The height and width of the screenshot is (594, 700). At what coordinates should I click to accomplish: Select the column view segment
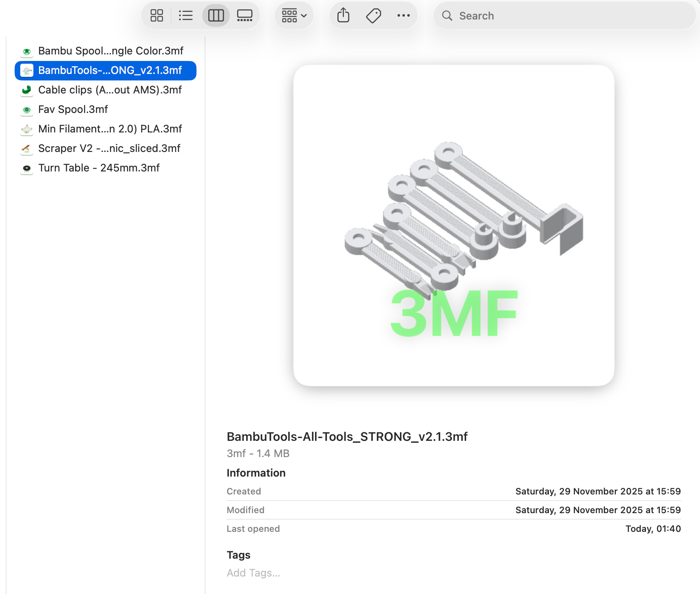(x=216, y=15)
